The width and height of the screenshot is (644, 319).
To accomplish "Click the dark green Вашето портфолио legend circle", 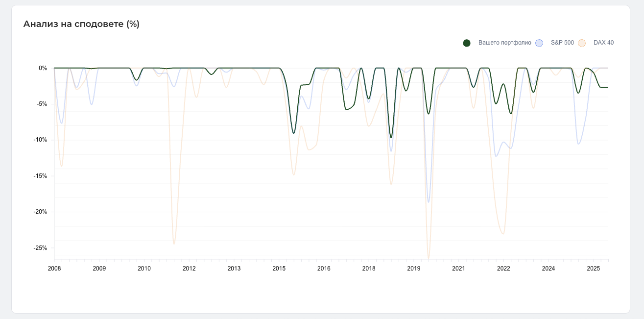I will click(467, 43).
